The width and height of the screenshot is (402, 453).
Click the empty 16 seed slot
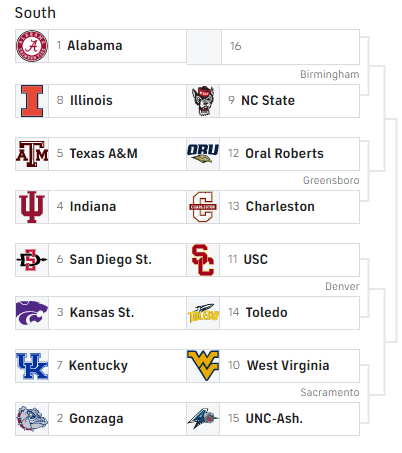coord(273,47)
